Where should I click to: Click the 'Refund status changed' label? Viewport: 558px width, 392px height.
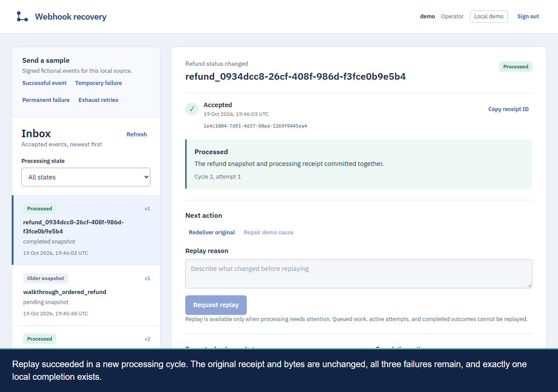click(217, 64)
